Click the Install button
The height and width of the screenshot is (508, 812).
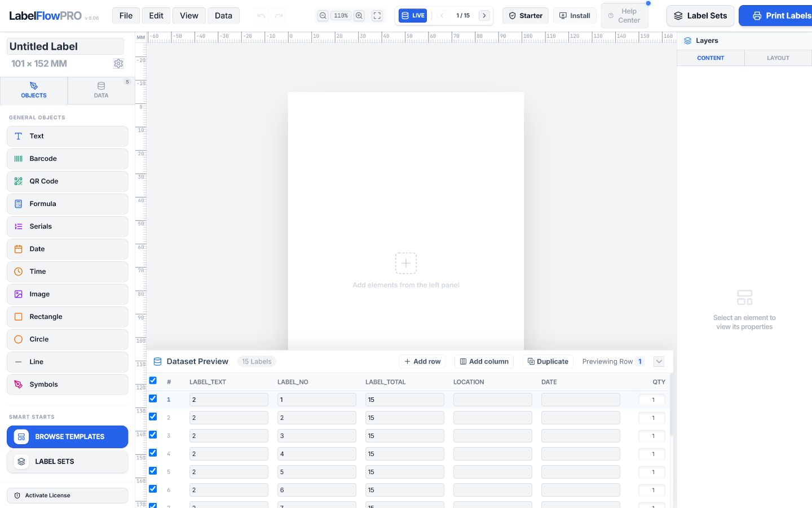[575, 16]
